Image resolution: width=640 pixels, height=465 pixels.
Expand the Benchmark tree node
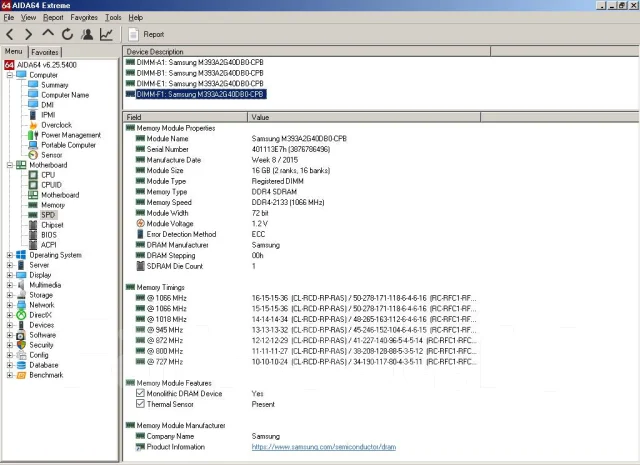click(x=10, y=375)
